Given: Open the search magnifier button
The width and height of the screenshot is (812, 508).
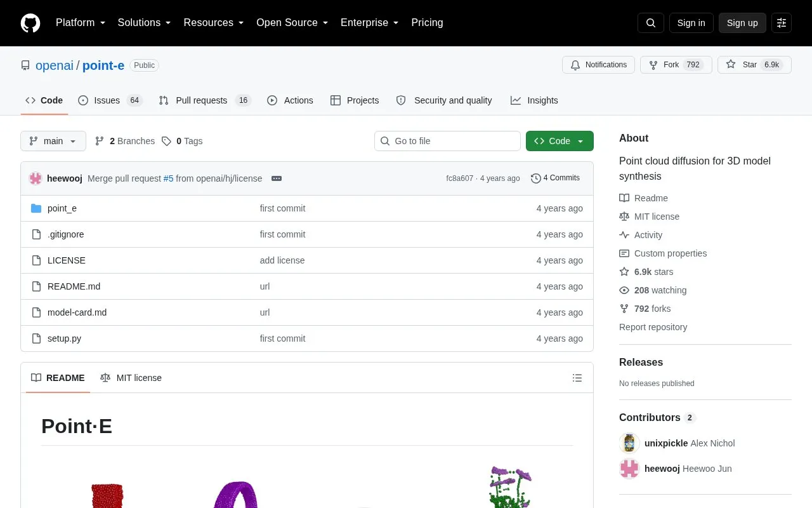Looking at the screenshot, I should pos(651,23).
